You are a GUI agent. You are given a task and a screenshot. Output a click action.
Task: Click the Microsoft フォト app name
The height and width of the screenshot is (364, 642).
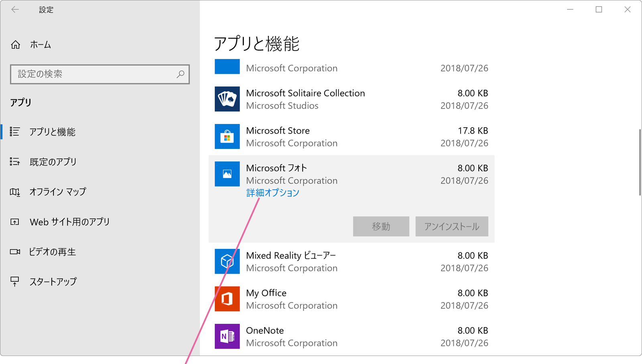click(276, 168)
